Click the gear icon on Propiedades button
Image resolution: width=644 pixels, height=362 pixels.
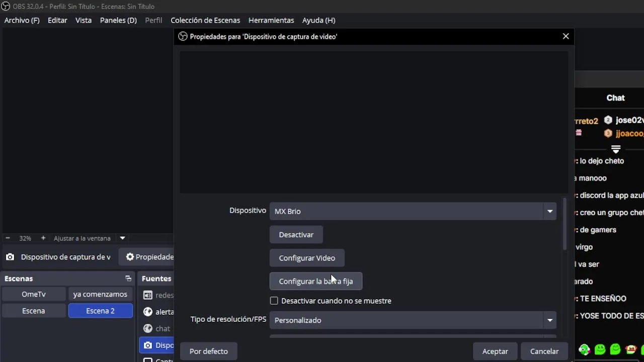pos(130,257)
